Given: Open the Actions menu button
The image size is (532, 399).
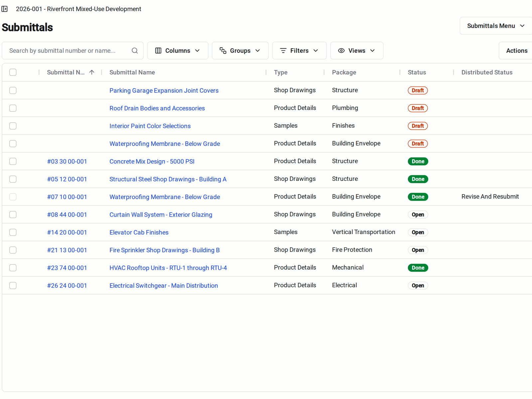Looking at the screenshot, I should click(x=516, y=51).
